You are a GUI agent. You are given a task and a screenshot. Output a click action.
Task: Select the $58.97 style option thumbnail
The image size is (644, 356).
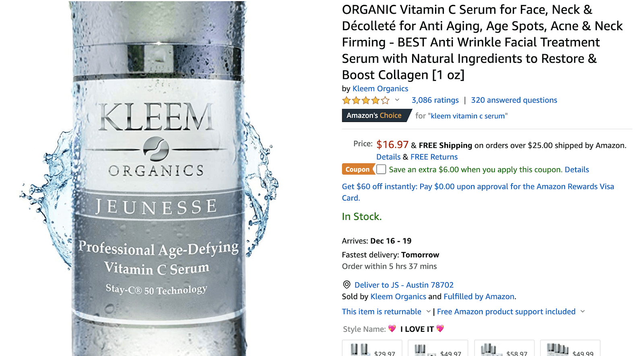click(504, 349)
